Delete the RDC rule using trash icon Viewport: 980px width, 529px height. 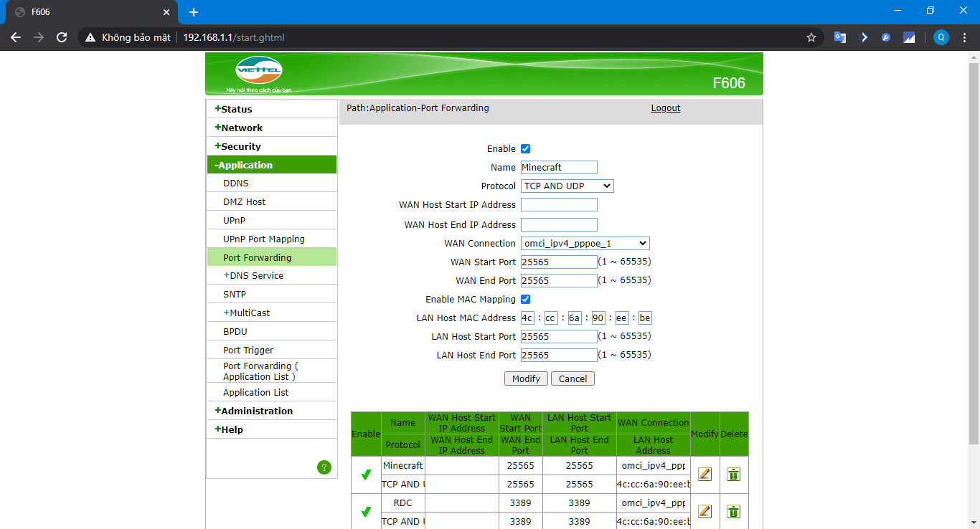pyautogui.click(x=733, y=511)
